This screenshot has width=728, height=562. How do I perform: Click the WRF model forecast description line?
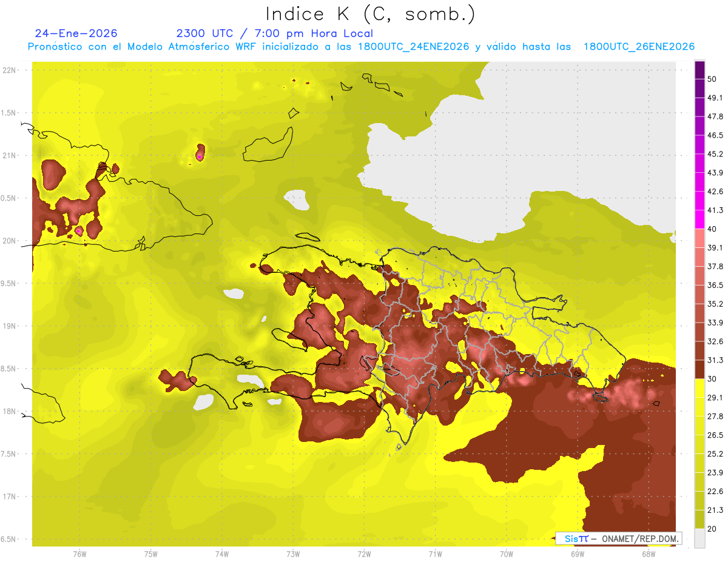click(361, 47)
